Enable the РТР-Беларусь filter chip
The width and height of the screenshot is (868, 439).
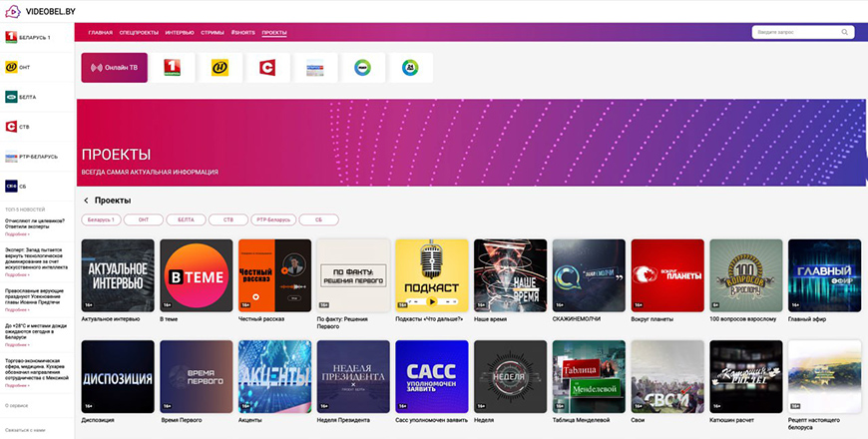[x=272, y=219]
